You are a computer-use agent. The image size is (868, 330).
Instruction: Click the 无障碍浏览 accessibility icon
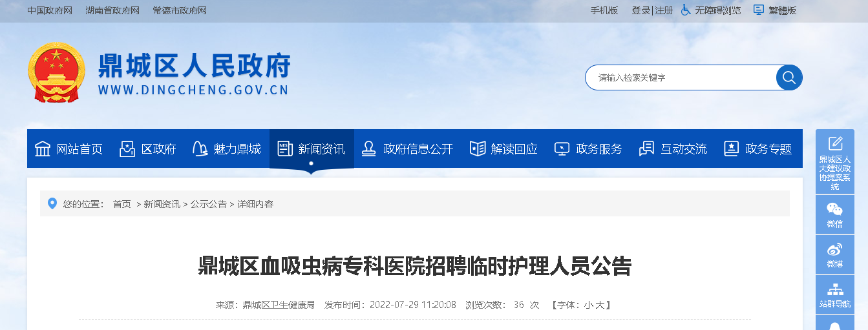[686, 10]
